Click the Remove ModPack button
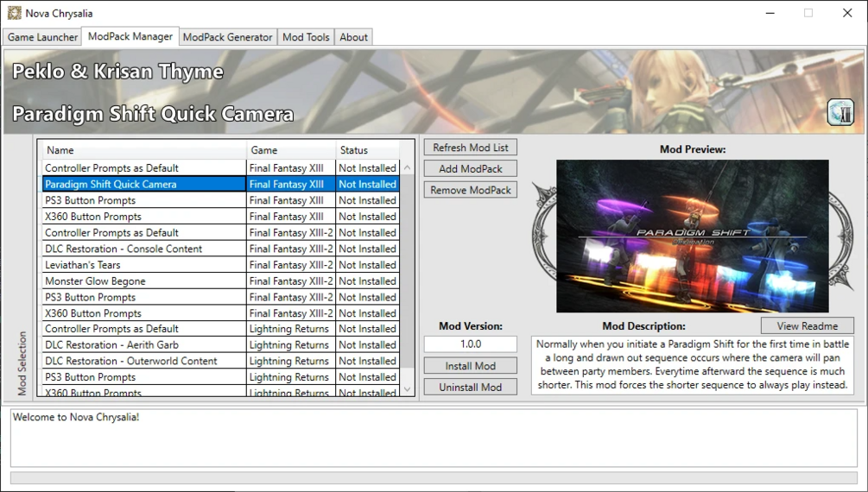The height and width of the screenshot is (492, 868). pyautogui.click(x=471, y=190)
